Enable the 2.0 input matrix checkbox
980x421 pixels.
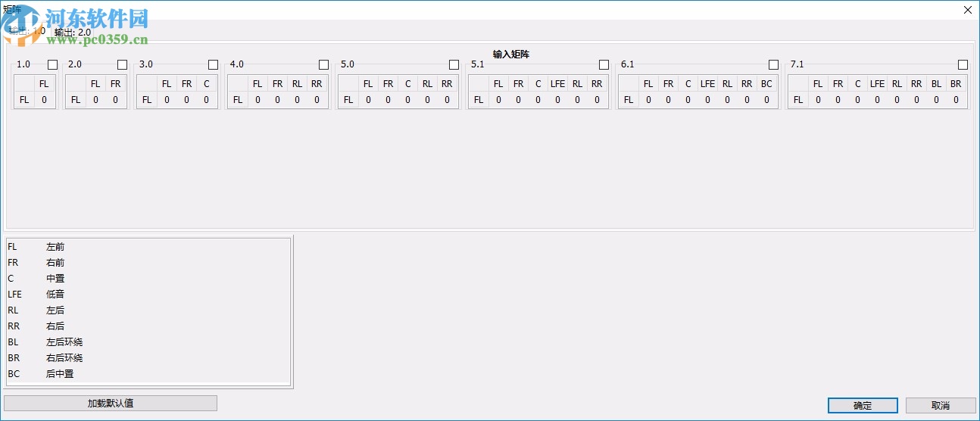pyautogui.click(x=122, y=65)
